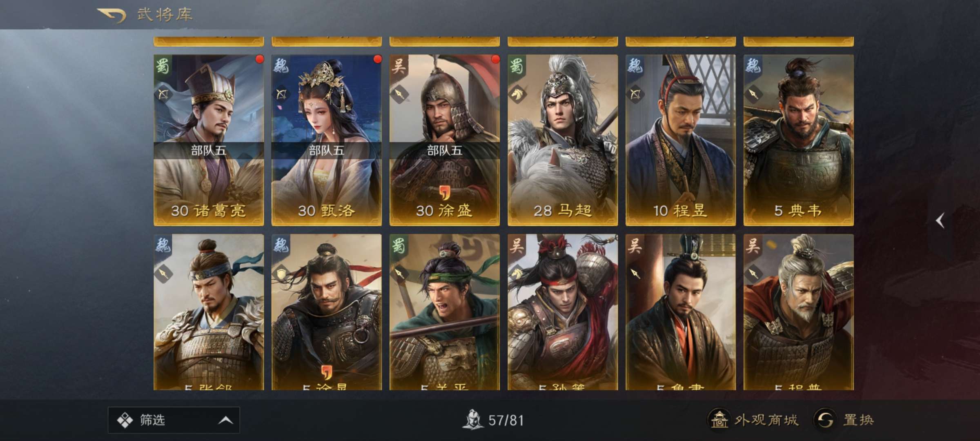980x441 pixels.
Task: Open the 外观商城 shop icon
Action: 719,419
